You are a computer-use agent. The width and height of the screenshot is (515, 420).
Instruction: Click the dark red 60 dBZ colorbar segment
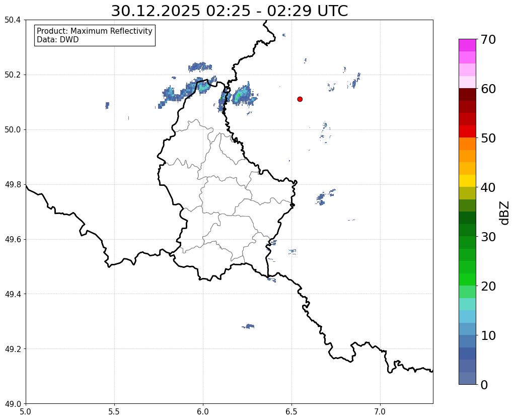(x=467, y=94)
